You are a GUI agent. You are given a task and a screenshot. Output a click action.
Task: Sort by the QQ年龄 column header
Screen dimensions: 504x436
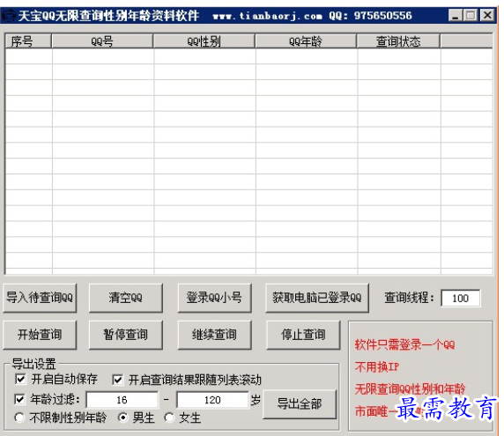306,41
